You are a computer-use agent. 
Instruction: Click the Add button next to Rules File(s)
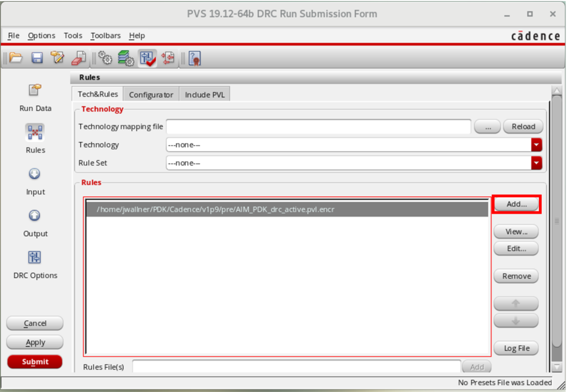tap(477, 367)
